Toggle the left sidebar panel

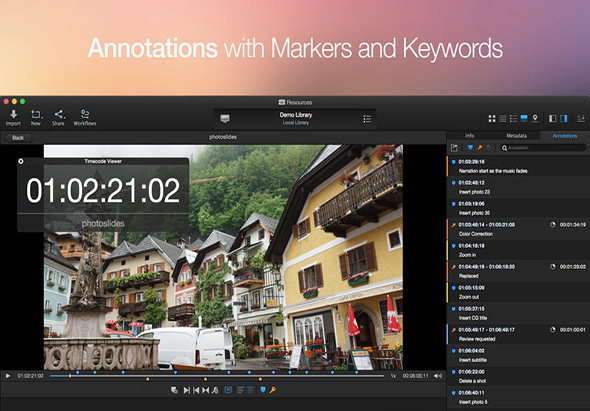pyautogui.click(x=552, y=119)
